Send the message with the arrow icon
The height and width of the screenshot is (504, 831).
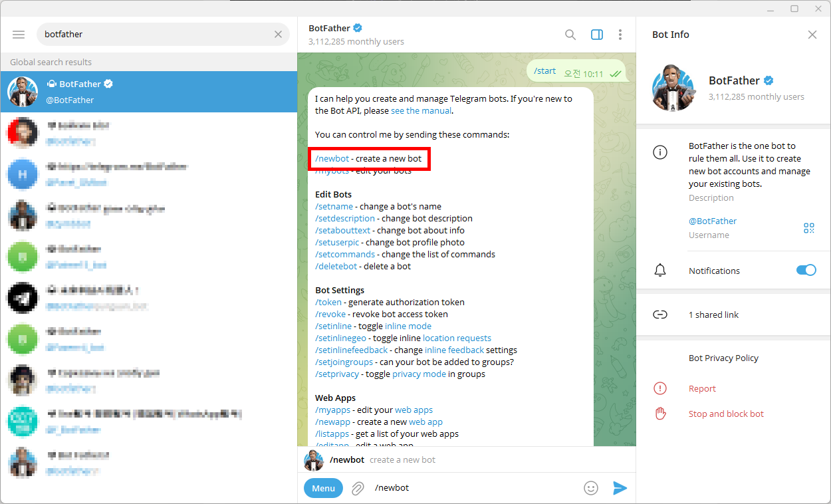pos(620,488)
